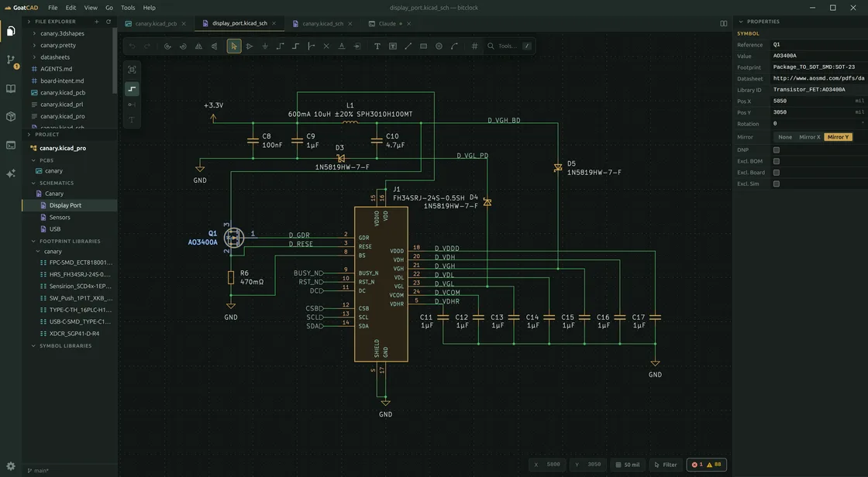Toggle the Excl. BOM checkbox

coord(776,161)
